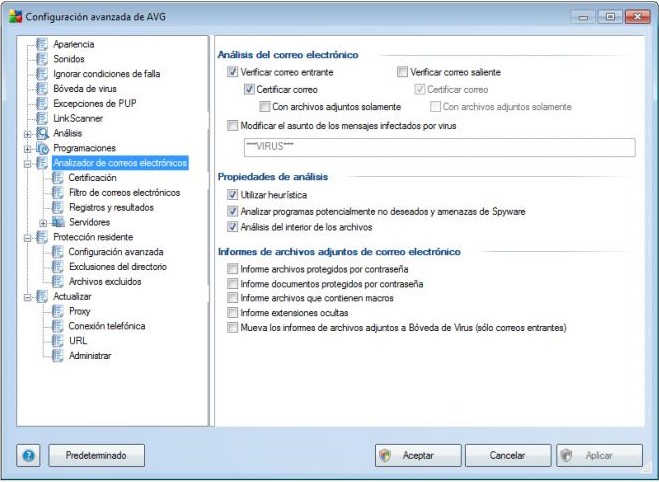Click the Proxy item icon
Image resolution: width=659 pixels, height=482 pixels.
click(x=58, y=311)
